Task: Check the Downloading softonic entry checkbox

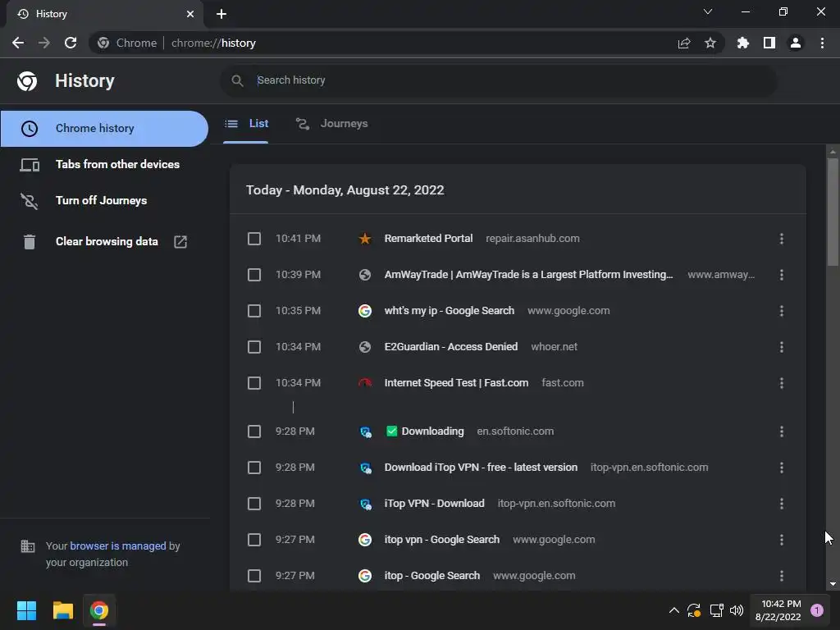Action: click(254, 431)
